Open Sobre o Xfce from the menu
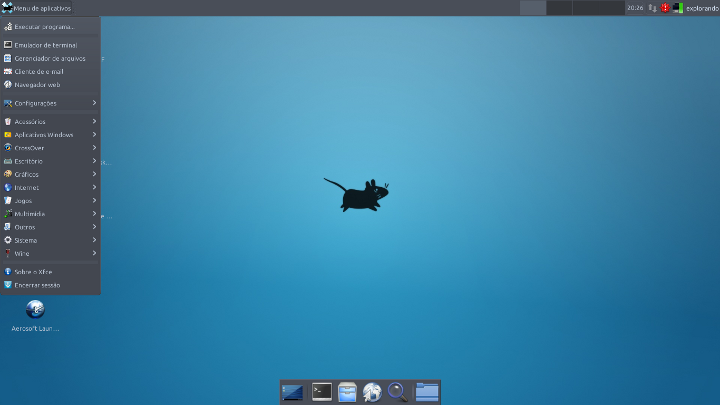The height and width of the screenshot is (405, 720). click(51, 272)
